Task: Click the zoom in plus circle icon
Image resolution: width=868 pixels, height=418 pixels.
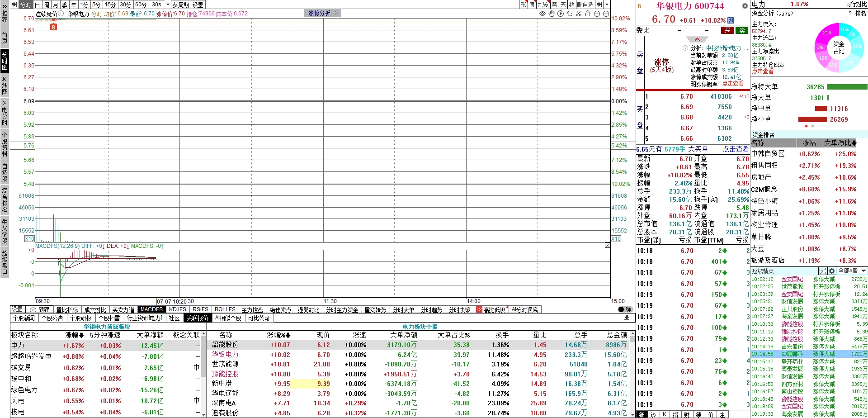Action: click(x=597, y=14)
